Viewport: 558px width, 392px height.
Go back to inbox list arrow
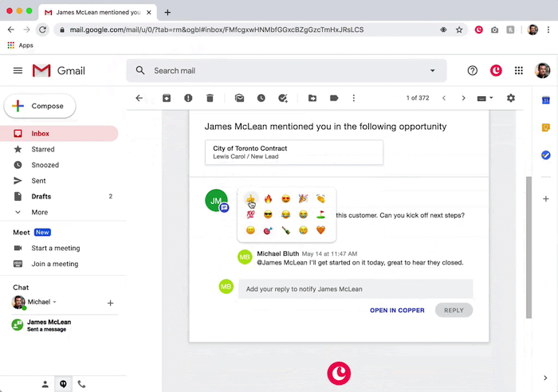click(139, 98)
